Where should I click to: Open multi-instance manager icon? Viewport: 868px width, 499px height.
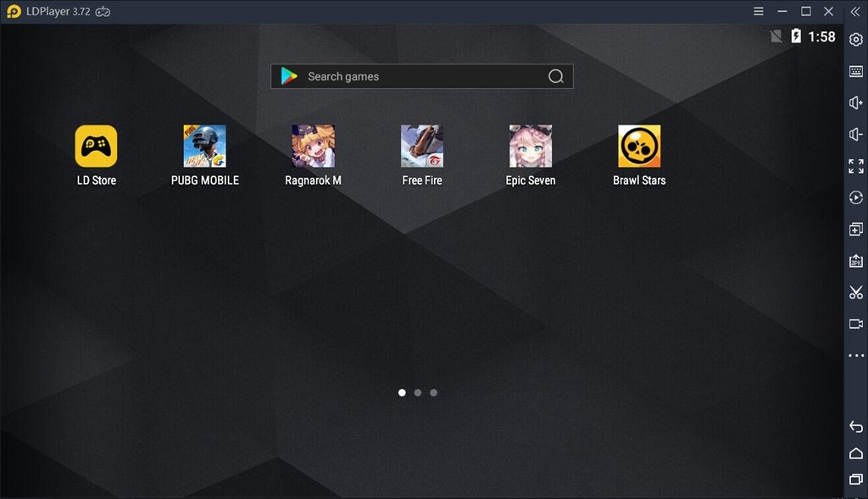855,230
